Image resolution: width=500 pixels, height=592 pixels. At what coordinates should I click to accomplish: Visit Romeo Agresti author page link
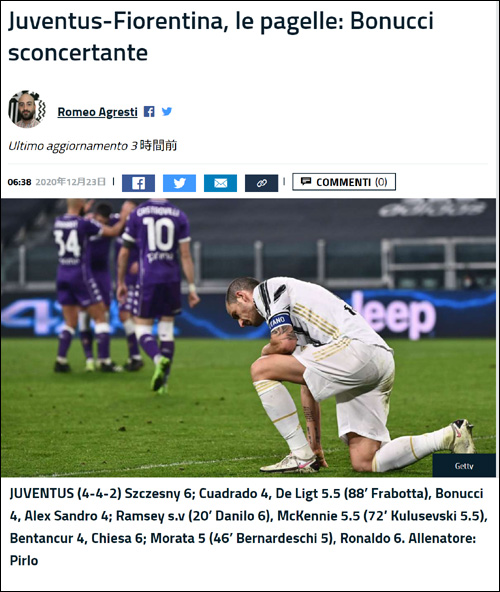[97, 112]
